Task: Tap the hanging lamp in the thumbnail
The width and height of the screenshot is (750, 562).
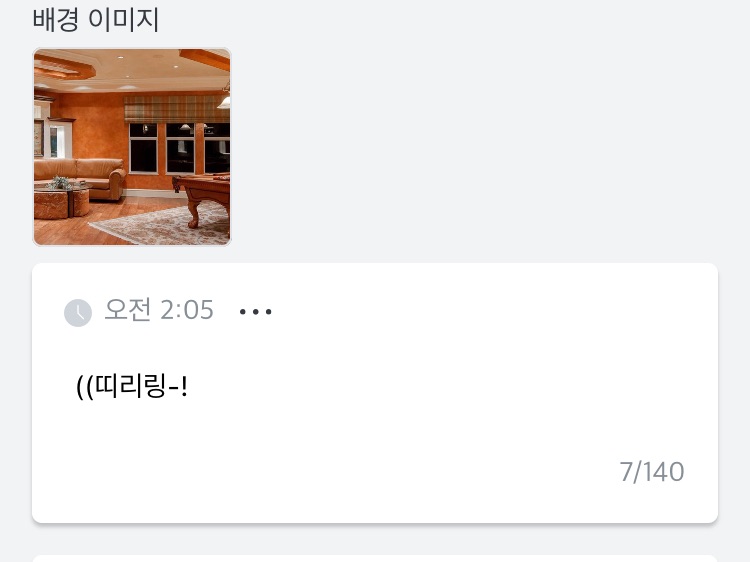Action: (x=225, y=98)
